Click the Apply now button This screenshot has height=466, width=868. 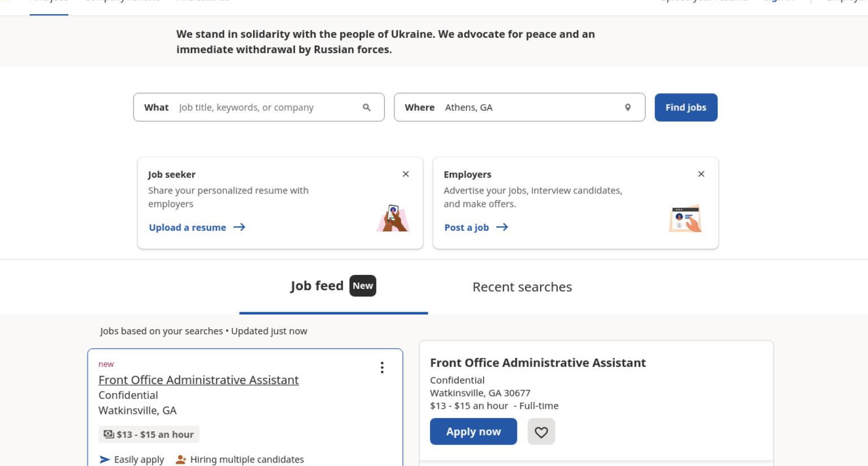pyautogui.click(x=474, y=432)
